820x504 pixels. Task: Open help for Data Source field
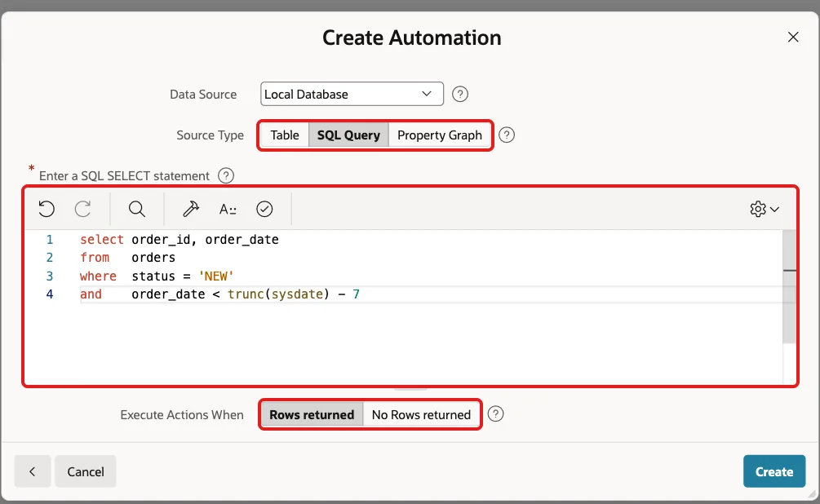click(x=460, y=94)
